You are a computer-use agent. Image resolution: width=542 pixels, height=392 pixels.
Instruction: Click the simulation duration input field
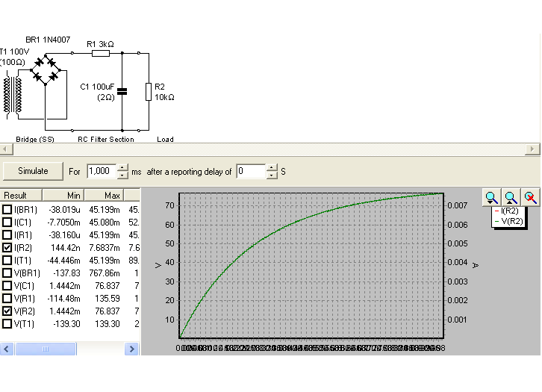102,171
